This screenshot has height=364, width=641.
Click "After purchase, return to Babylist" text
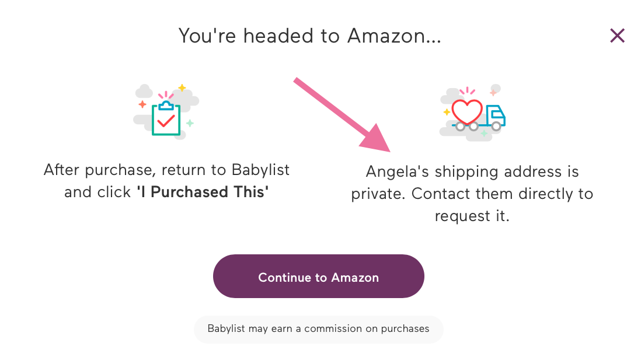click(166, 170)
